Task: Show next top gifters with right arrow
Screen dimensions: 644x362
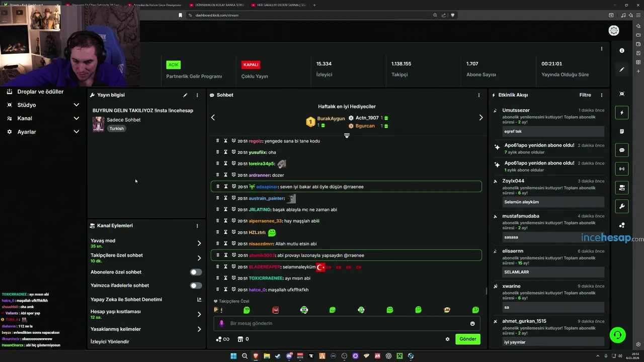Action: (x=481, y=118)
